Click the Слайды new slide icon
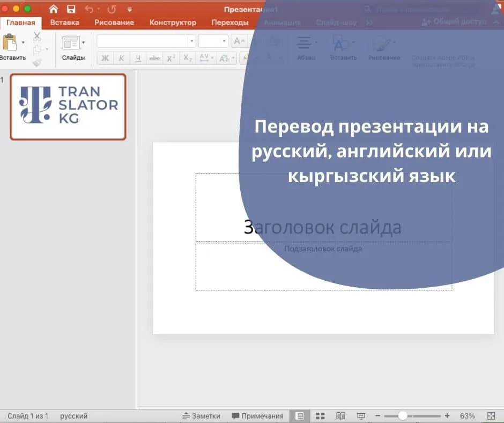Viewport: 504px width, 423px height. click(71, 42)
